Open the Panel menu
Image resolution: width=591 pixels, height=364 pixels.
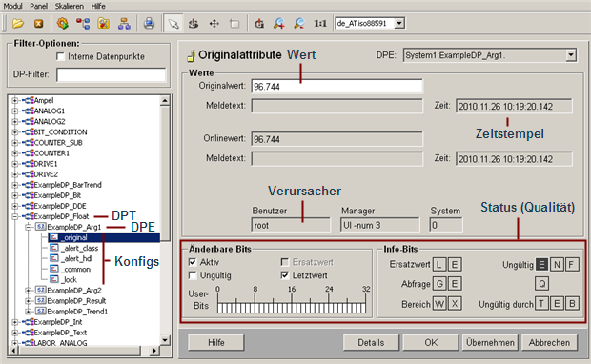pyautogui.click(x=39, y=6)
